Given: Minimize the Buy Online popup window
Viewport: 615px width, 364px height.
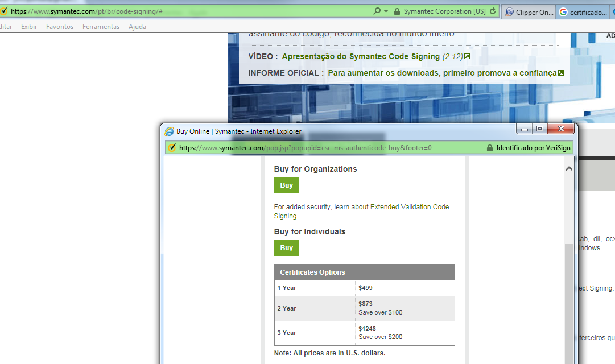Looking at the screenshot, I should [x=525, y=129].
